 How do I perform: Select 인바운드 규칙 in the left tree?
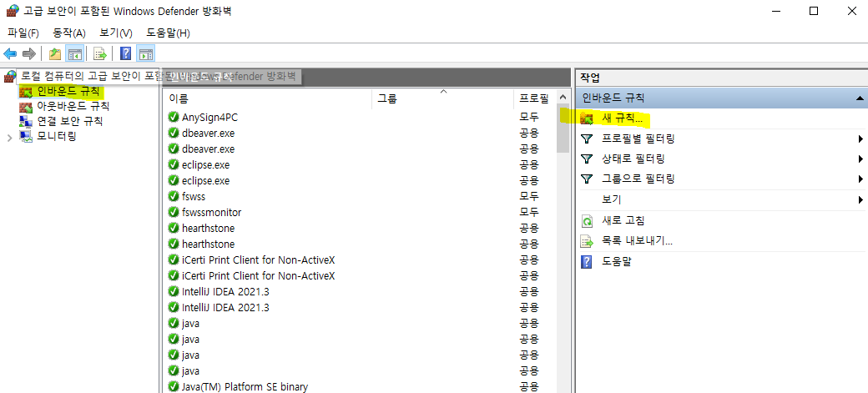click(x=68, y=91)
